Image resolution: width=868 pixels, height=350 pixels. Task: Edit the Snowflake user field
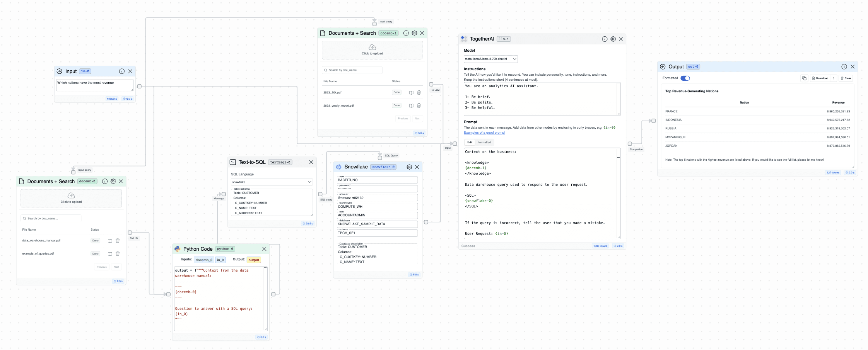pyautogui.click(x=377, y=180)
